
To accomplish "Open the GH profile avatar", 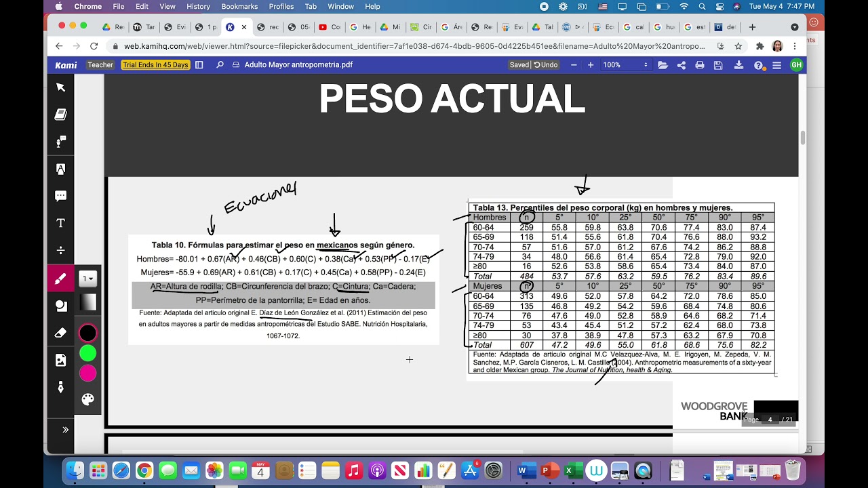I will tap(796, 65).
